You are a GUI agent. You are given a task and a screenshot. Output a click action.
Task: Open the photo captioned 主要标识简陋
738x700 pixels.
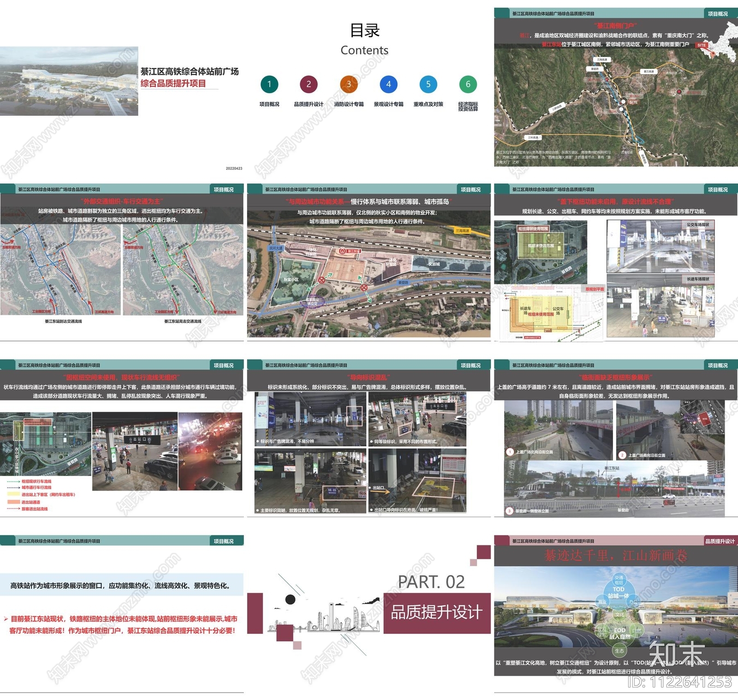click(x=311, y=480)
